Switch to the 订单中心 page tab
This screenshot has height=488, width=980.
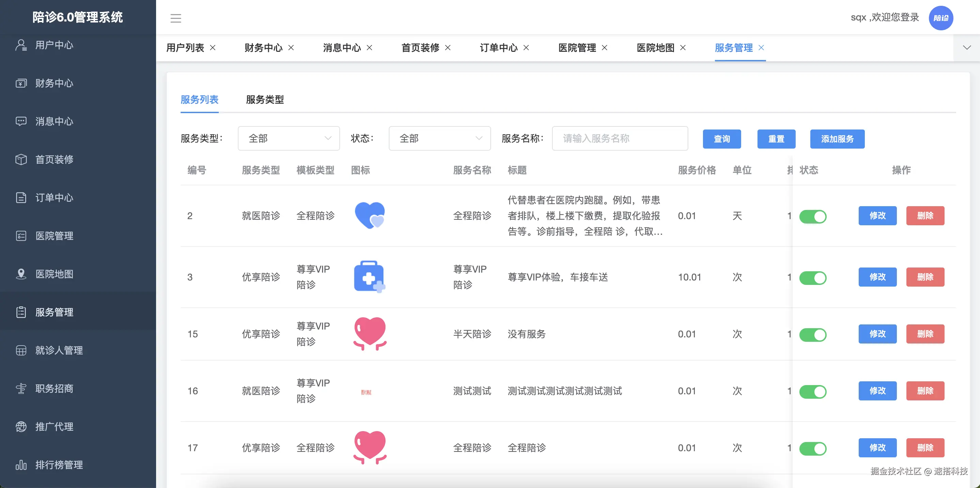point(499,48)
